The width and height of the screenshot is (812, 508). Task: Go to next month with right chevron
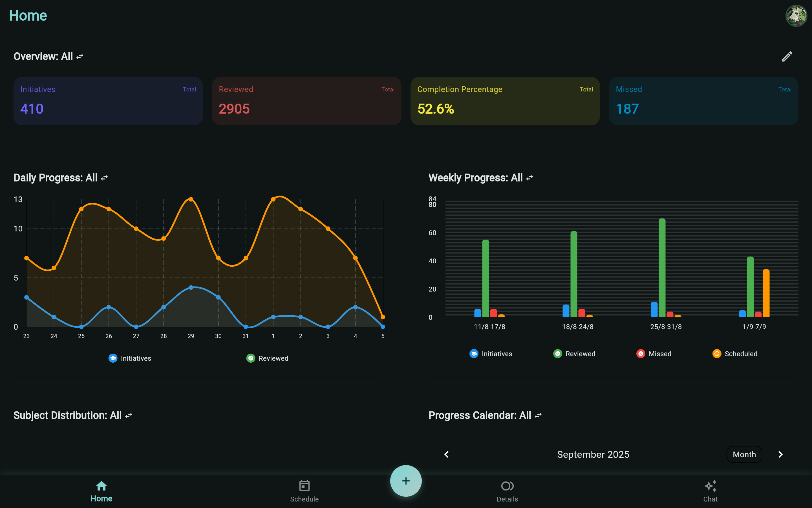point(780,454)
